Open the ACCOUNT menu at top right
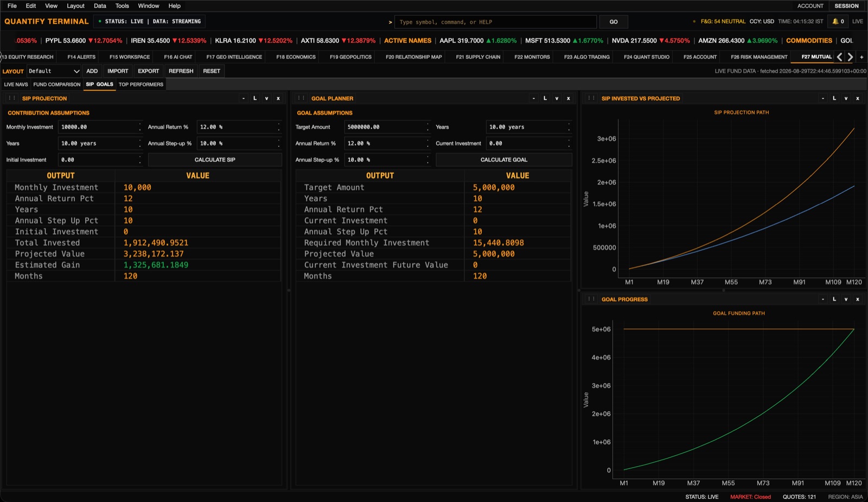 pos(810,6)
